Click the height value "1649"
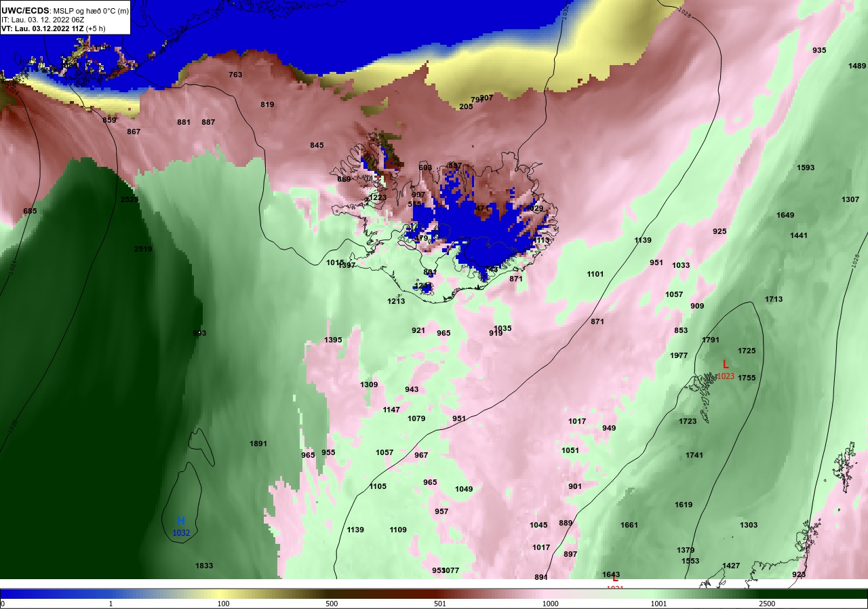 tap(785, 215)
